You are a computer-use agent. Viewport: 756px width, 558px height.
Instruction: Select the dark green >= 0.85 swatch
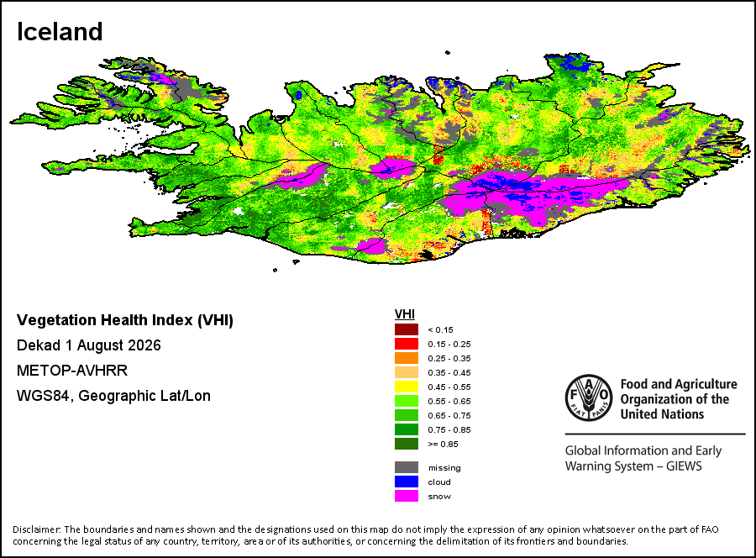(x=407, y=444)
